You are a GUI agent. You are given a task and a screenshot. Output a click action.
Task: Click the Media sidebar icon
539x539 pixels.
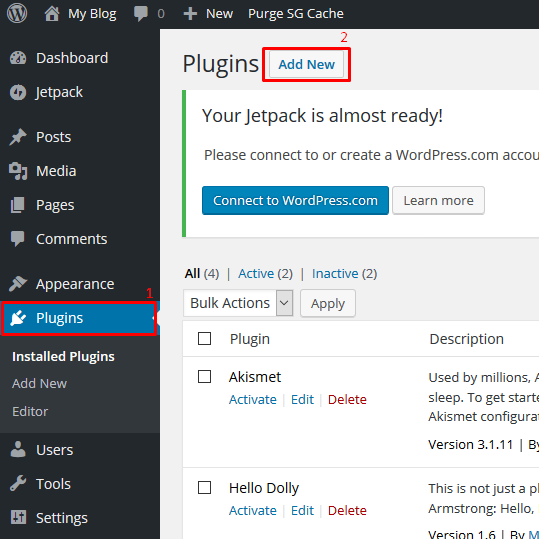[18, 171]
